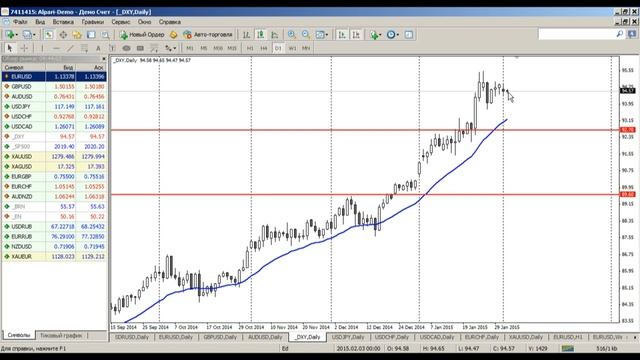Open the Сервис menu
Viewport: 640px width, 360px height.
coord(121,22)
